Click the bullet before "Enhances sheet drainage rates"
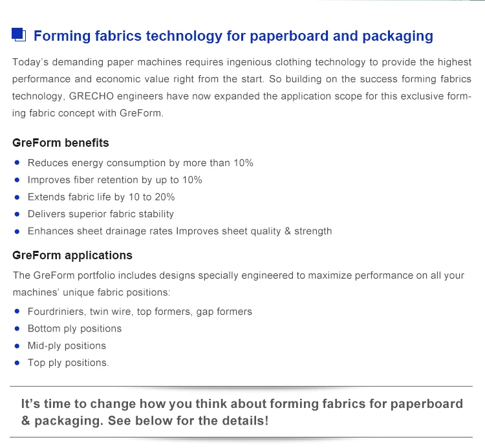Viewport: 485px width, 448px height. pos(17,231)
